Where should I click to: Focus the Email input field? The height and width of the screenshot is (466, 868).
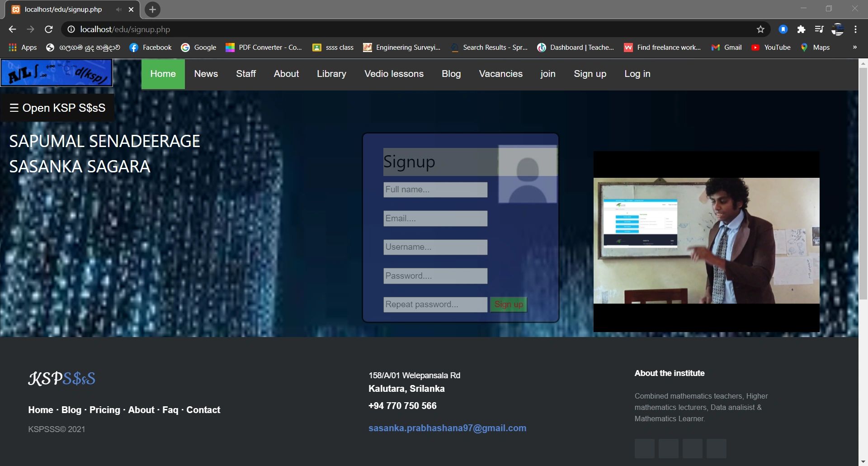click(435, 219)
